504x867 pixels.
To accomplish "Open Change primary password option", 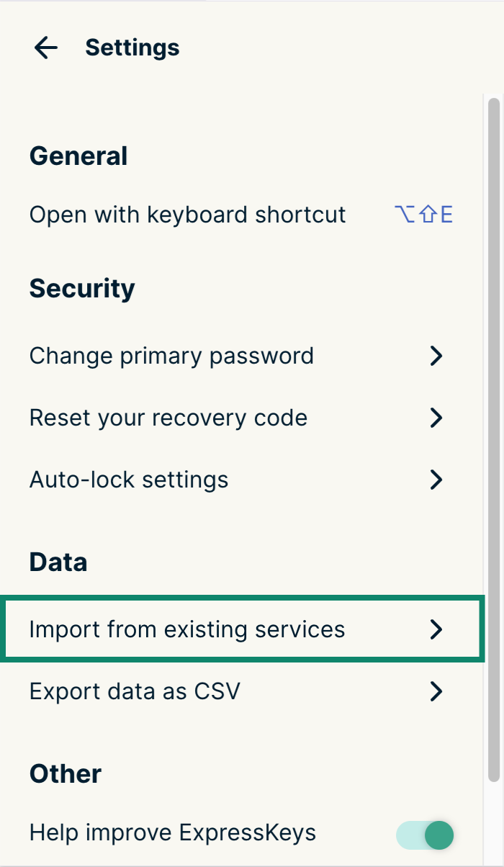I will coord(171,356).
